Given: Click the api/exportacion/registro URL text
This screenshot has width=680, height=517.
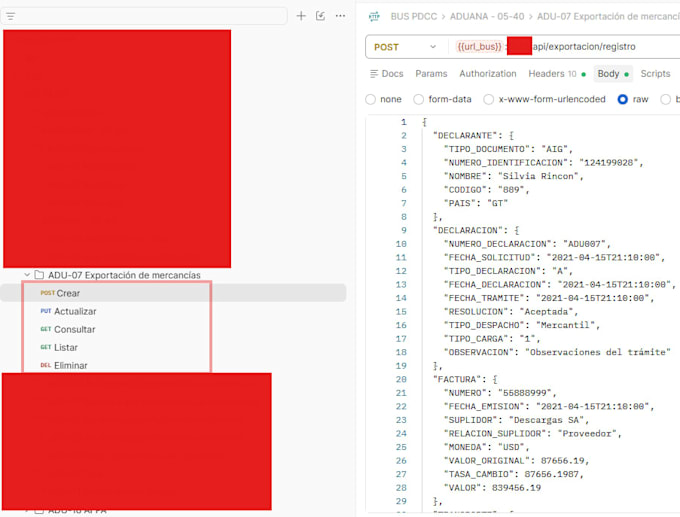Looking at the screenshot, I should coord(584,46).
